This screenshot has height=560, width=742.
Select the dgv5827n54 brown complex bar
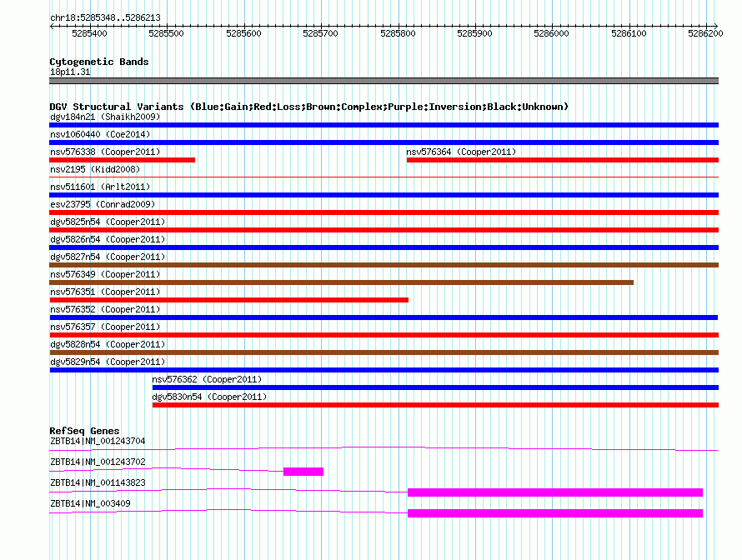[x=384, y=265]
